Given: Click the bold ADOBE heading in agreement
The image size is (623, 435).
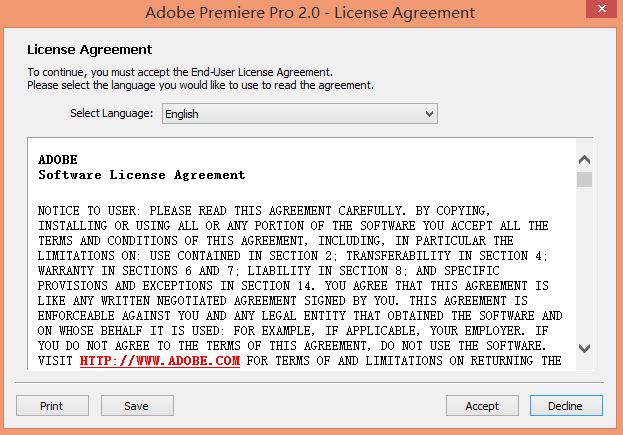Looking at the screenshot, I should [x=57, y=160].
